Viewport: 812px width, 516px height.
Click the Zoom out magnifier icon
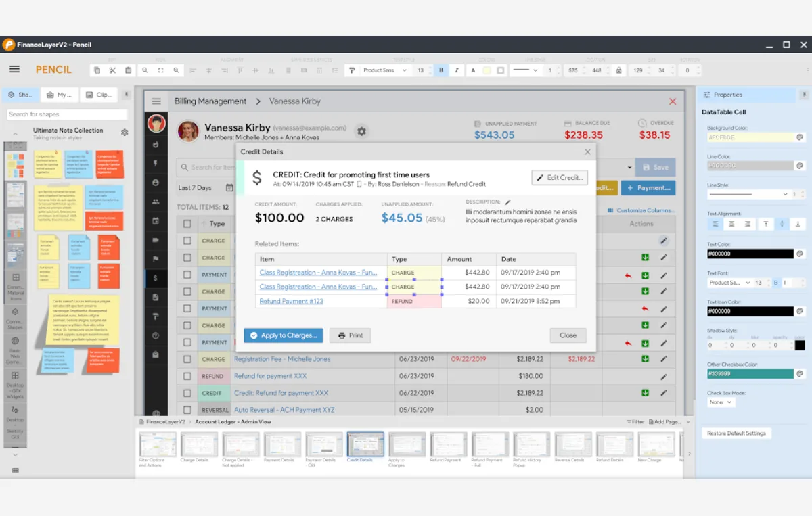(145, 70)
